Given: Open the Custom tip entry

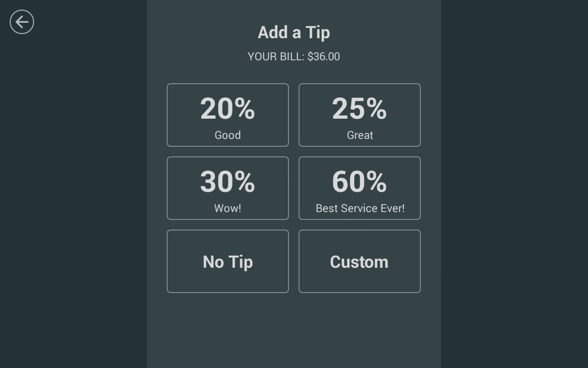Looking at the screenshot, I should [359, 261].
